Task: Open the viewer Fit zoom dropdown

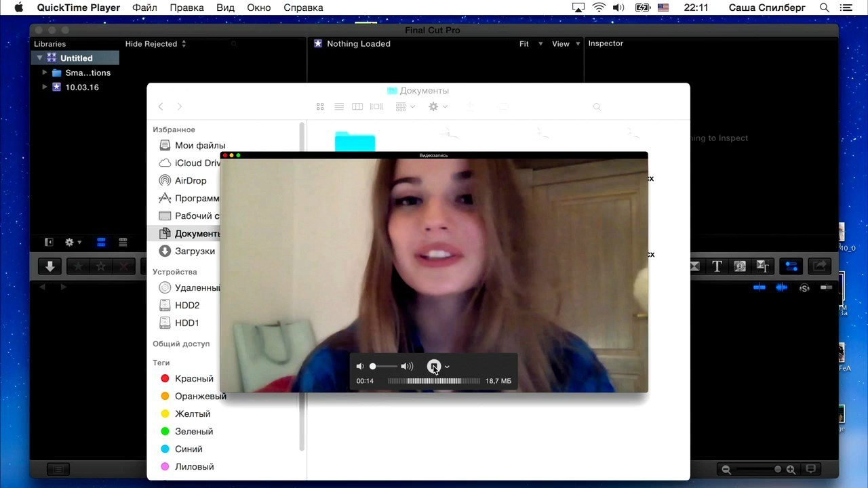Action: (x=530, y=44)
